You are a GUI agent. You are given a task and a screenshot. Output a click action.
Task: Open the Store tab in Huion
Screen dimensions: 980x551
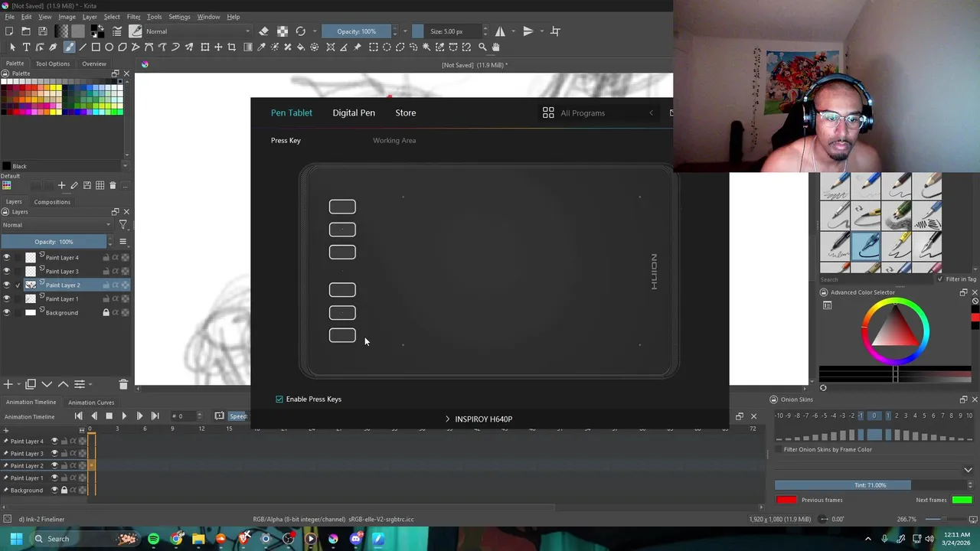[x=406, y=112]
